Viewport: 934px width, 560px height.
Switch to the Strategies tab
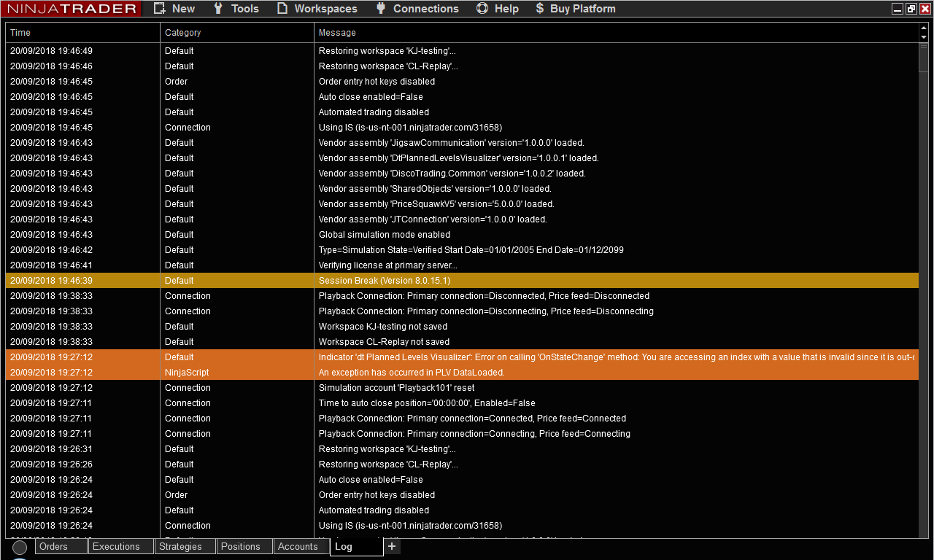[x=185, y=547]
